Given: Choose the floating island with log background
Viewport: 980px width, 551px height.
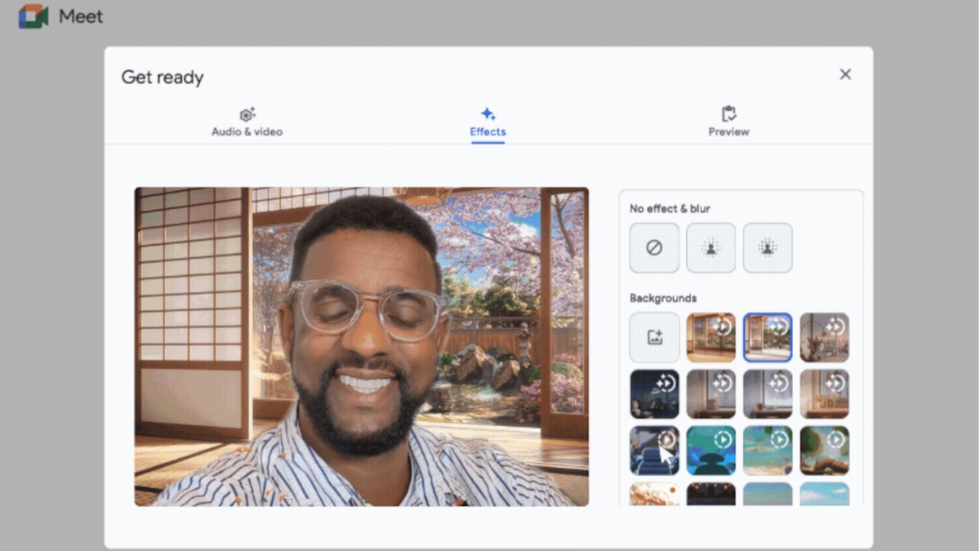Looking at the screenshot, I should click(824, 451).
